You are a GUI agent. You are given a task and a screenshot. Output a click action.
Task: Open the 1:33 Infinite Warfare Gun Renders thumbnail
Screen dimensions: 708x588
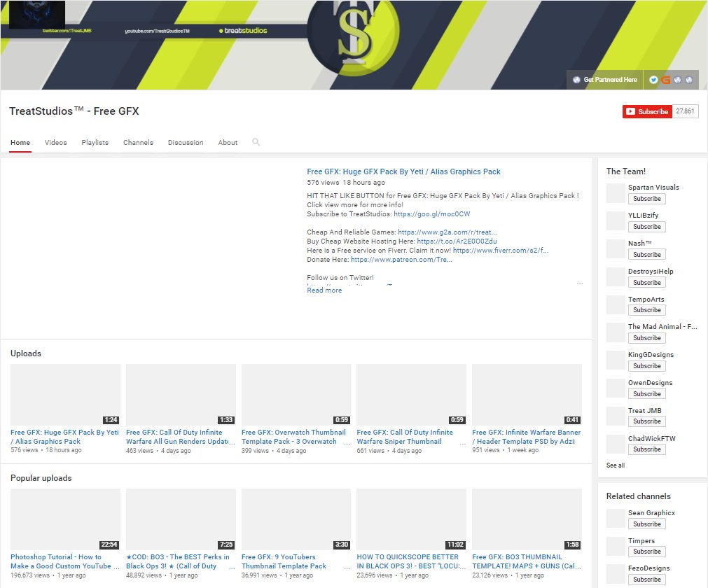[181, 395]
